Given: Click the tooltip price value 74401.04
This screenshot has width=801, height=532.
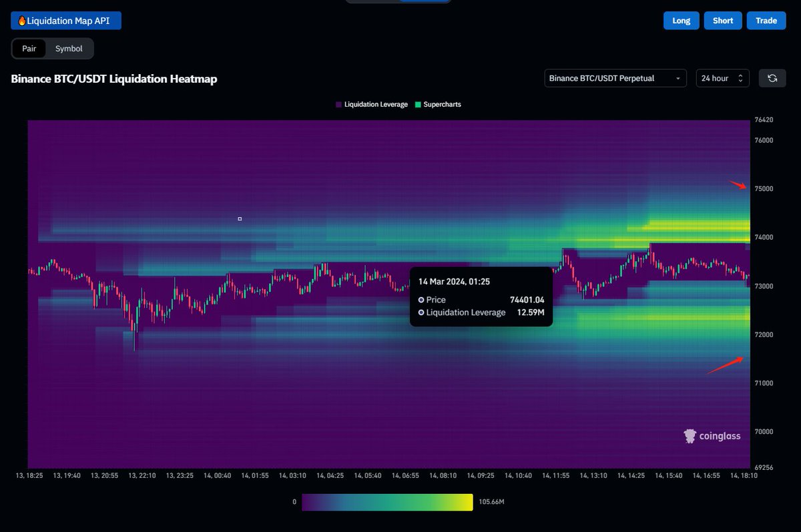Looking at the screenshot, I should coord(527,300).
